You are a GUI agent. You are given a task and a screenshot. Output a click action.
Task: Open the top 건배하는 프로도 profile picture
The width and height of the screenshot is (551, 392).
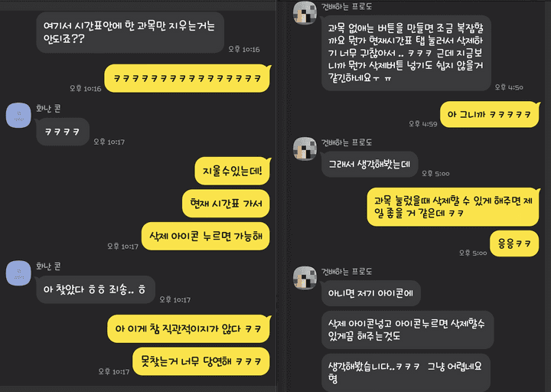(x=305, y=13)
